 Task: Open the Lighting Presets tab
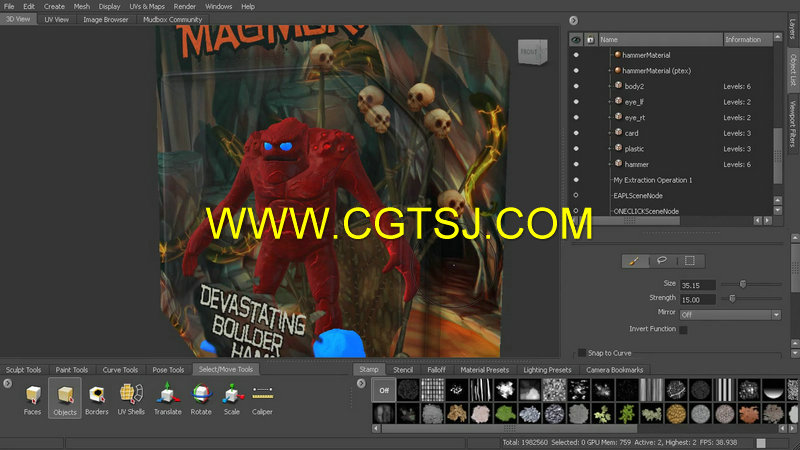pos(547,369)
